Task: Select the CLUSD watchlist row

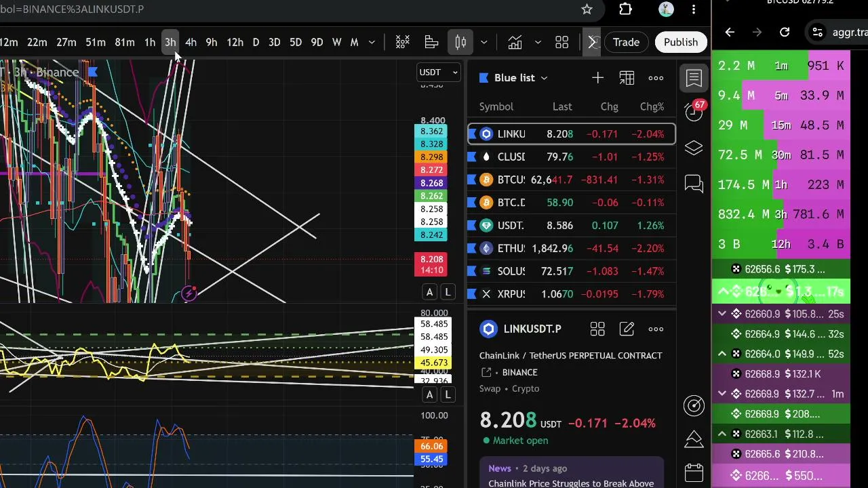Action: (x=572, y=157)
